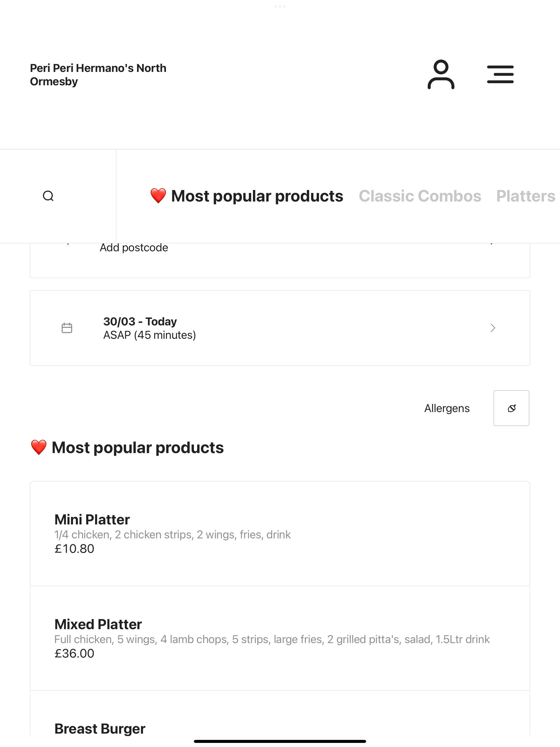Viewport: 560px width, 747px height.
Task: Open the user account profile icon
Action: 441,74
